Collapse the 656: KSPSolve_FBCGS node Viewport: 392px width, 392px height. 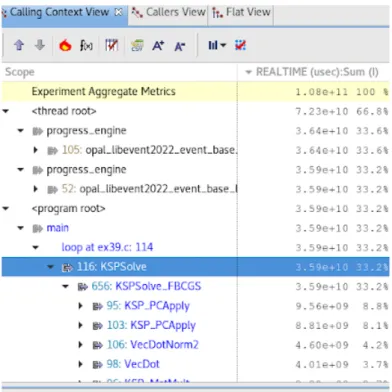coord(66,286)
